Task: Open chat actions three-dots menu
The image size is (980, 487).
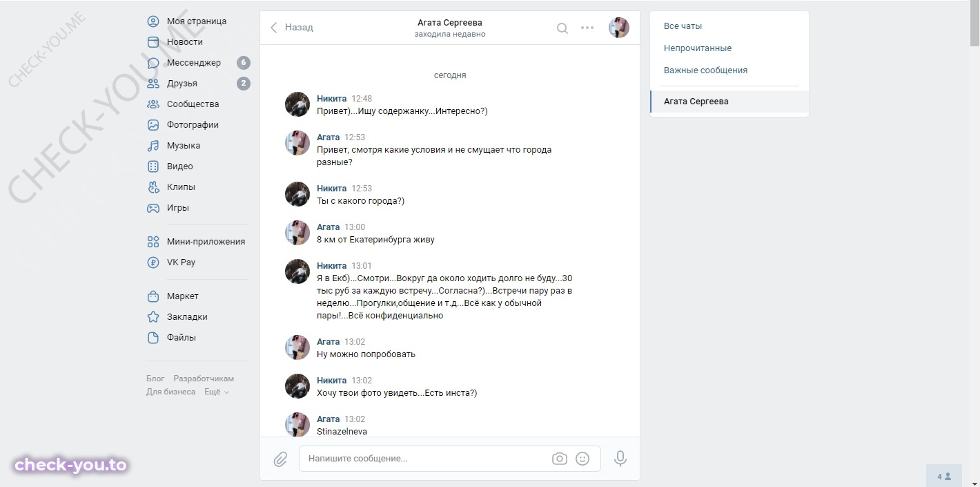Action: tap(587, 28)
